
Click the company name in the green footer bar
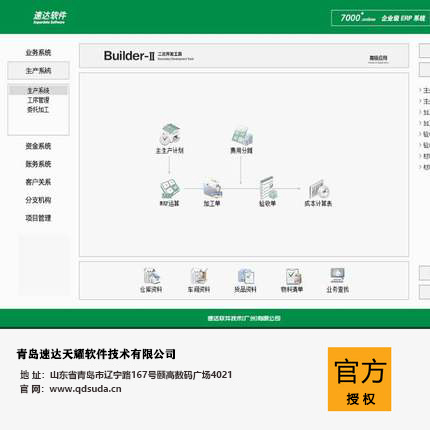coord(244,318)
